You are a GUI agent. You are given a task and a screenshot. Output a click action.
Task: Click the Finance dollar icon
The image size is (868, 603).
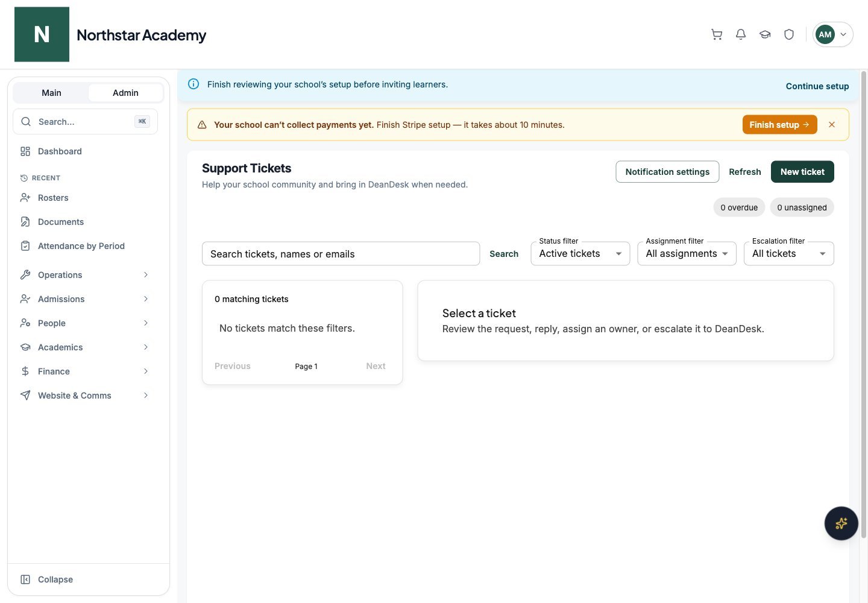pyautogui.click(x=25, y=371)
